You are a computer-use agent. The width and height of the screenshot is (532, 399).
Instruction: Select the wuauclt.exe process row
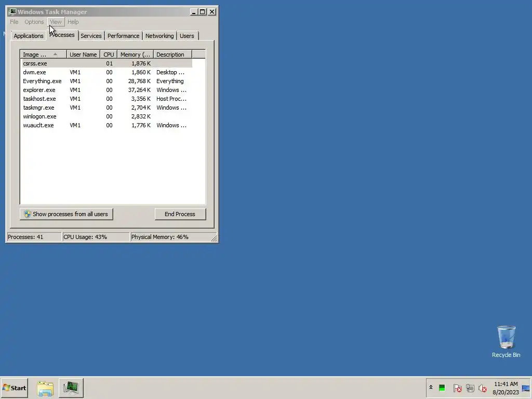tap(107, 125)
